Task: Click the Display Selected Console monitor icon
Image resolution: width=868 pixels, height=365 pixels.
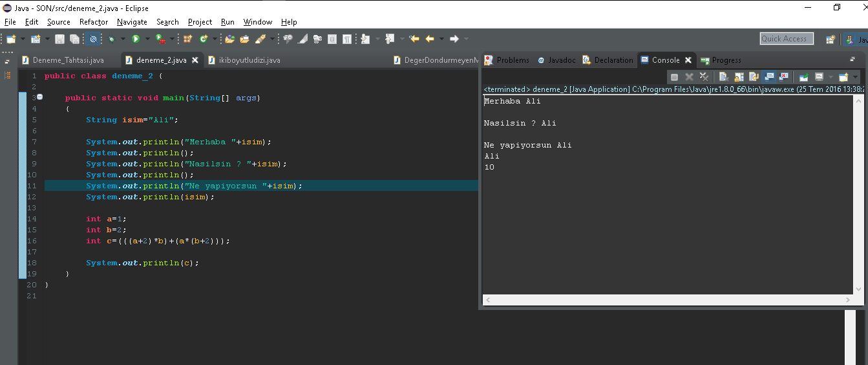Action: point(820,77)
